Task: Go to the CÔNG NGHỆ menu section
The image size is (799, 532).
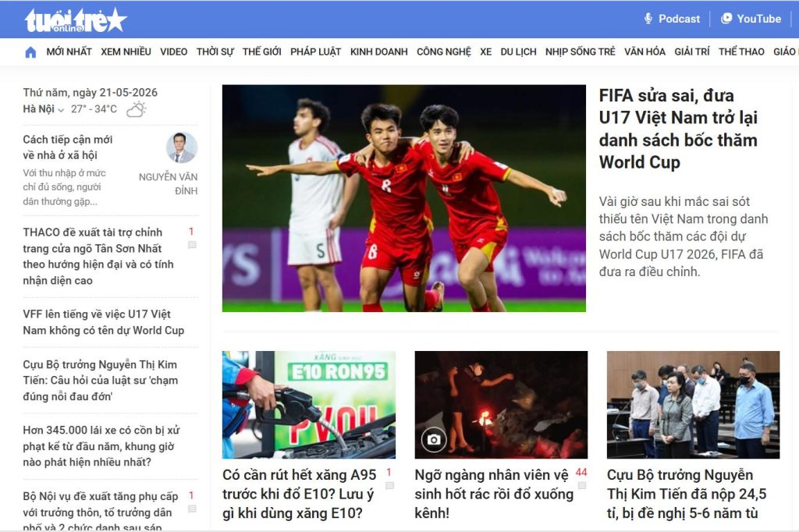Action: pos(444,52)
